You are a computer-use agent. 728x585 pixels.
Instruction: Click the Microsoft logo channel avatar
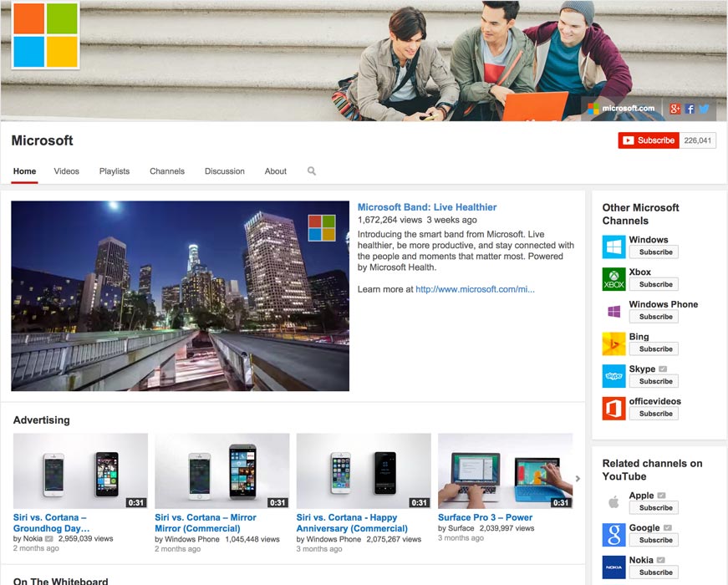coord(45,35)
